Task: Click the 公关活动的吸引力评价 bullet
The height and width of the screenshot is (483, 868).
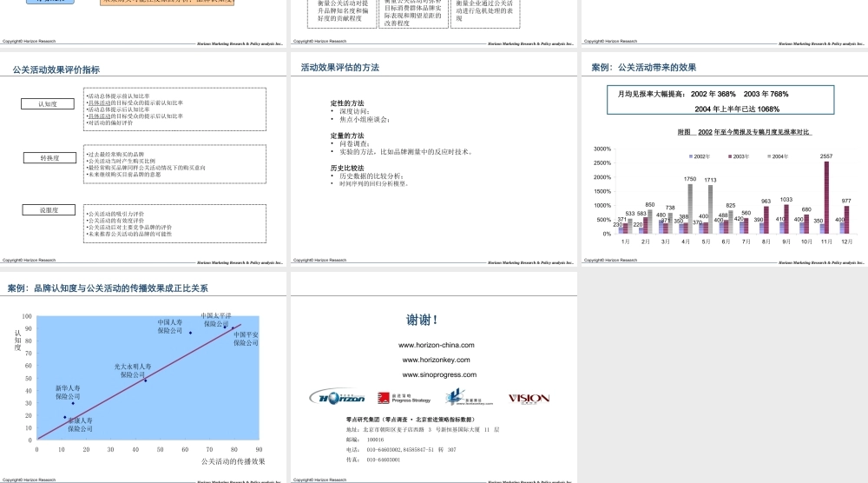Action: [x=115, y=214]
